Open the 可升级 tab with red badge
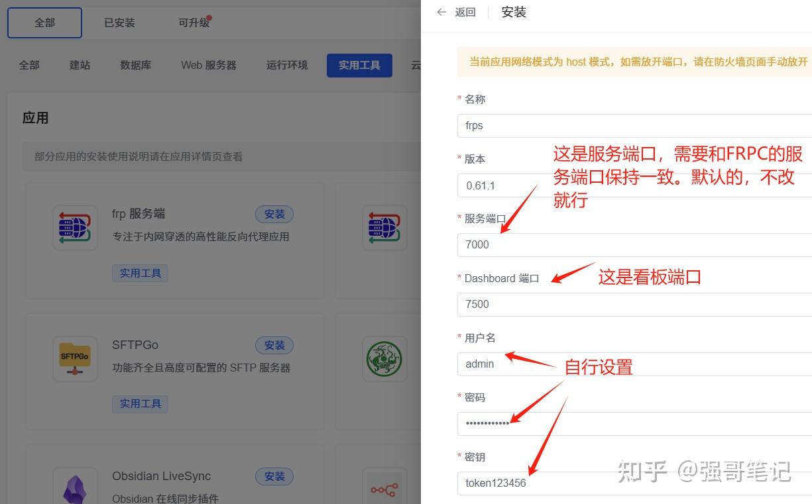 pos(193,22)
